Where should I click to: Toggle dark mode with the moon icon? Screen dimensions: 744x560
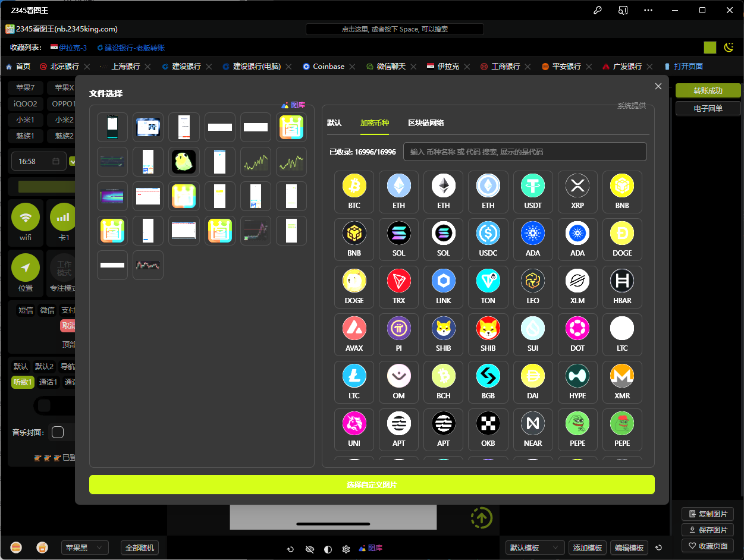coord(728,48)
